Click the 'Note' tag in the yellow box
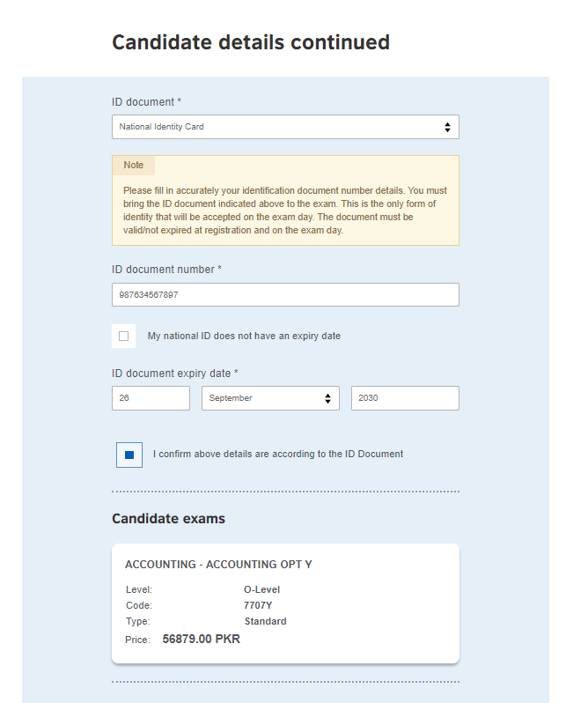 coord(134,166)
